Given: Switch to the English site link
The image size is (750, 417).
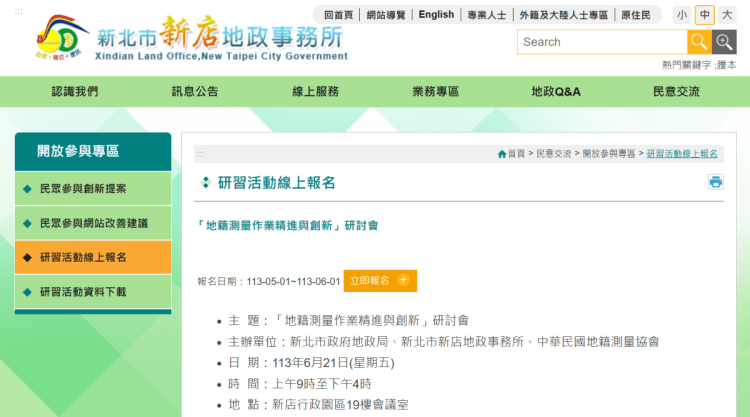Looking at the screenshot, I should pos(436,15).
